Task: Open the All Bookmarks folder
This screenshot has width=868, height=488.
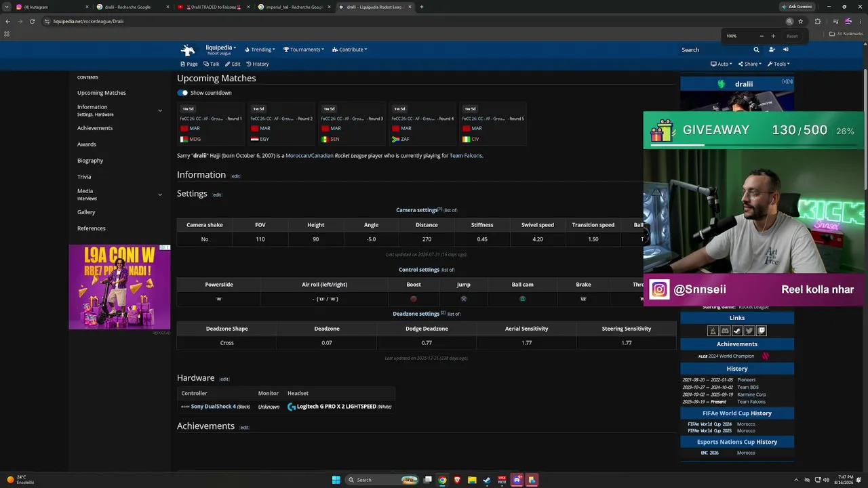Action: point(846,34)
